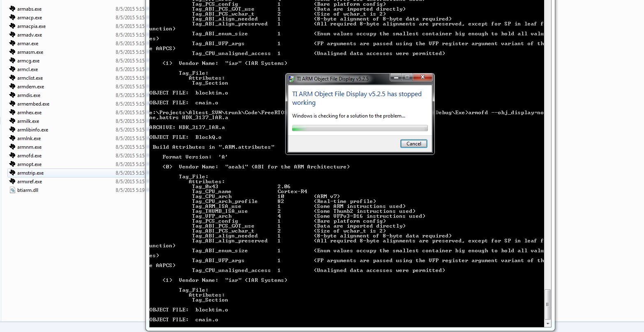Click the console scrollbar down arrow
This screenshot has width=644, height=332.
click(547, 323)
